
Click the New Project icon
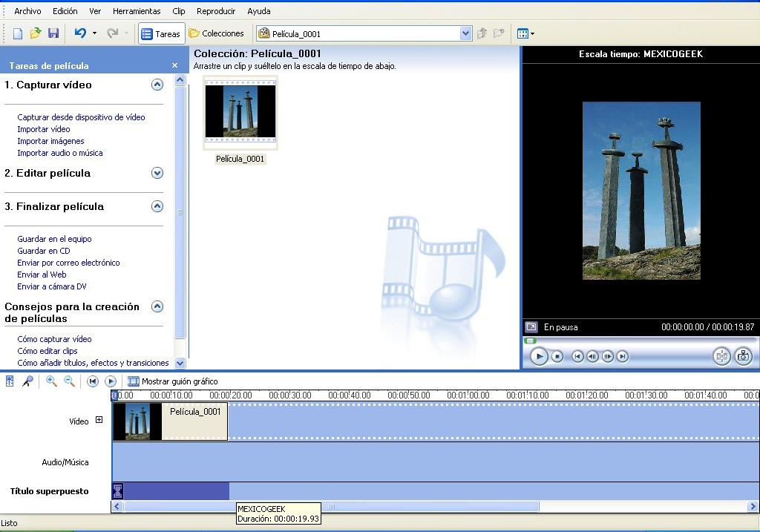tap(18, 33)
